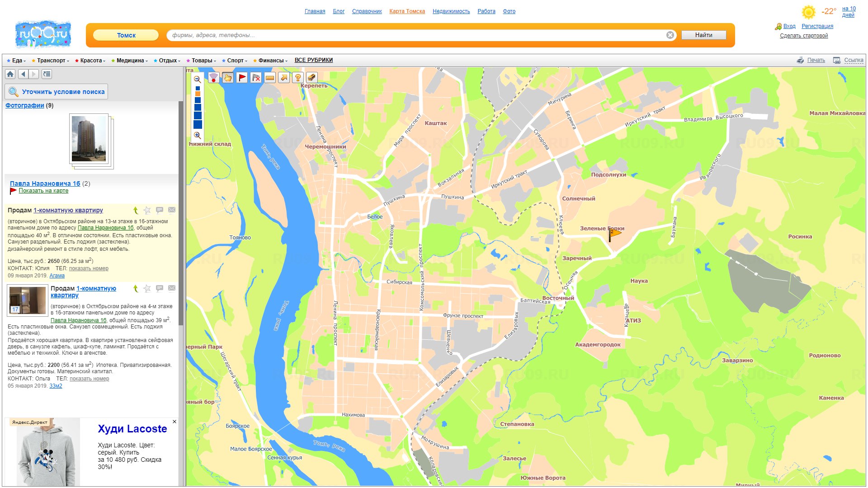Viewport: 868px width, 488px height.
Task: Click the sun weather icon
Action: pyautogui.click(x=808, y=12)
